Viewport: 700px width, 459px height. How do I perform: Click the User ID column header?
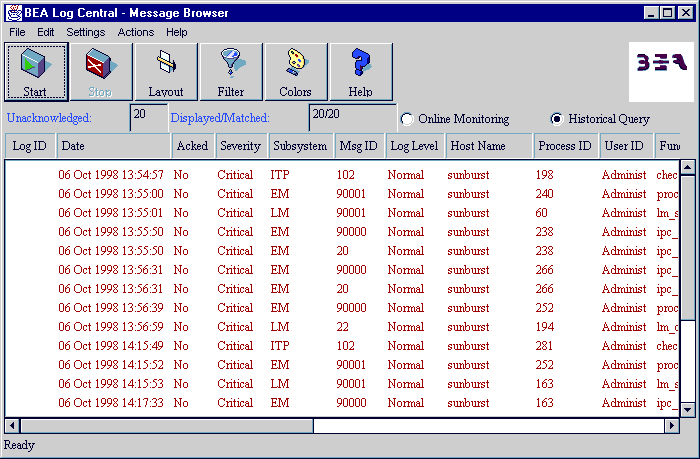point(625,146)
